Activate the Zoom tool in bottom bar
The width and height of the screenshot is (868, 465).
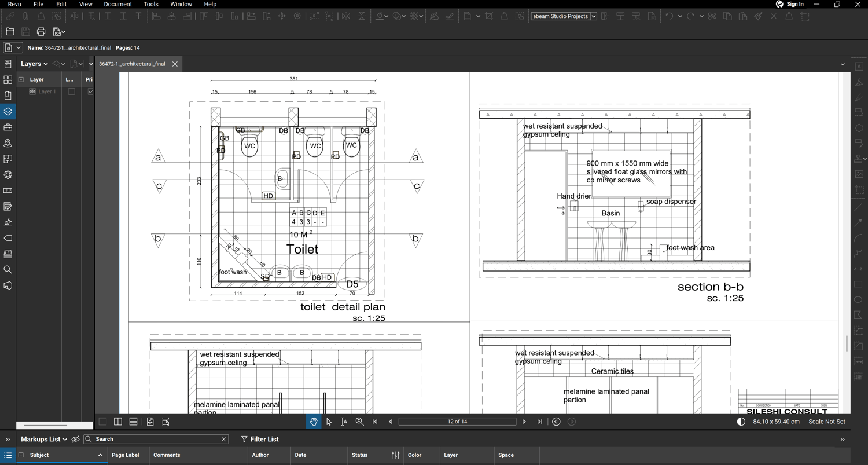pos(359,422)
